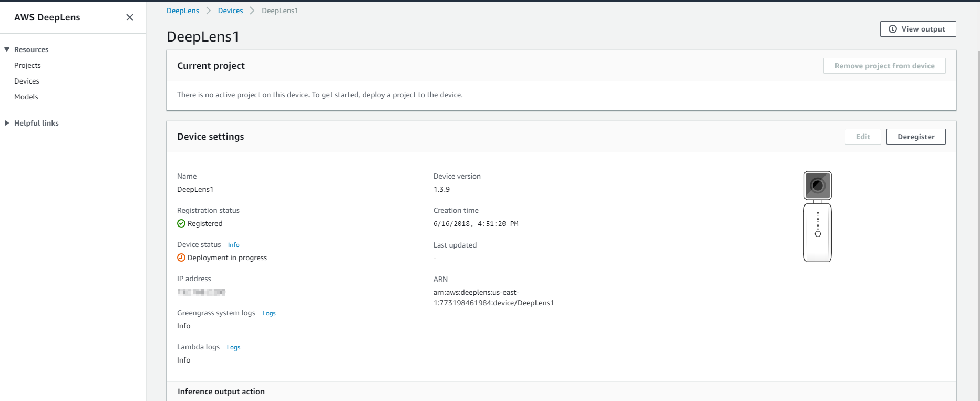Viewport: 980px width, 401px height.
Task: Click the blurred IP address value
Action: point(201,292)
